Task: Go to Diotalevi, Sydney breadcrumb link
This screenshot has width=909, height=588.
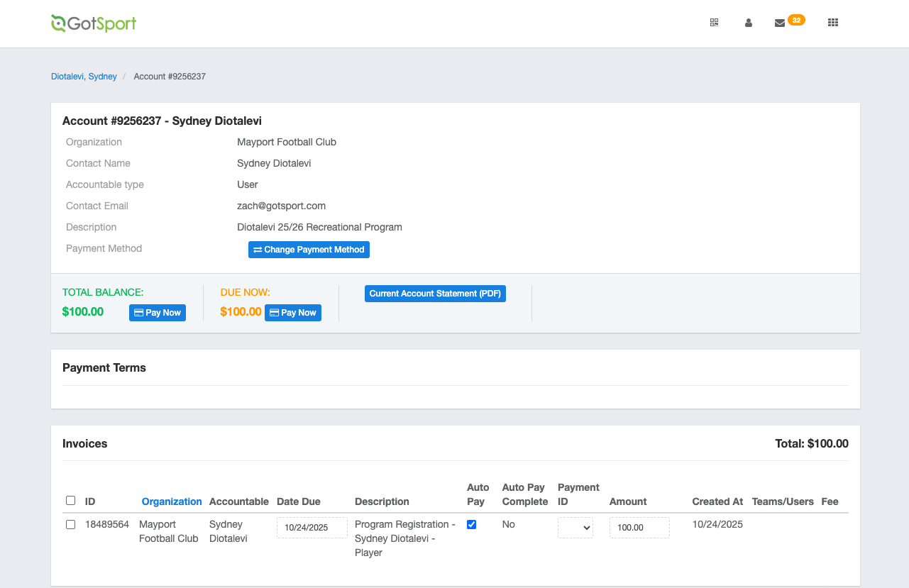Action: pyautogui.click(x=84, y=77)
